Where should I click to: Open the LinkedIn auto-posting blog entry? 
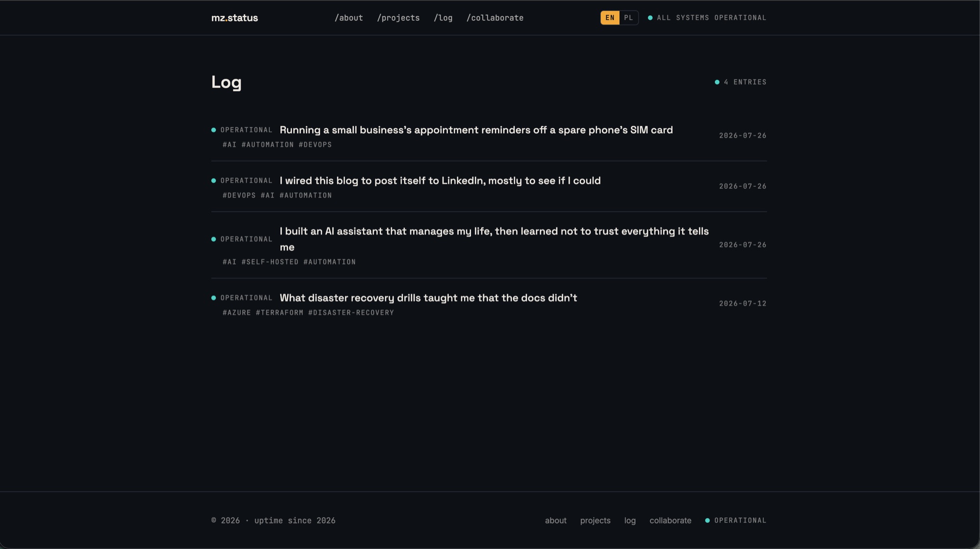tap(440, 180)
